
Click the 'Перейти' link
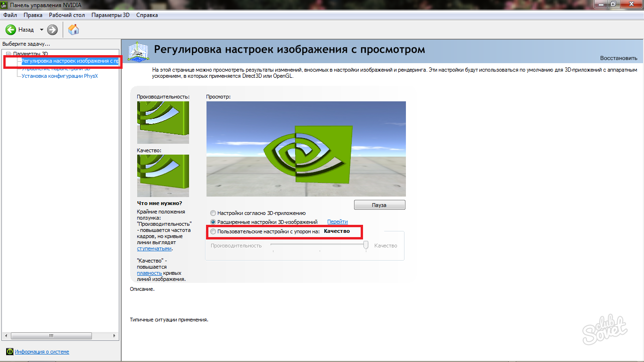337,222
